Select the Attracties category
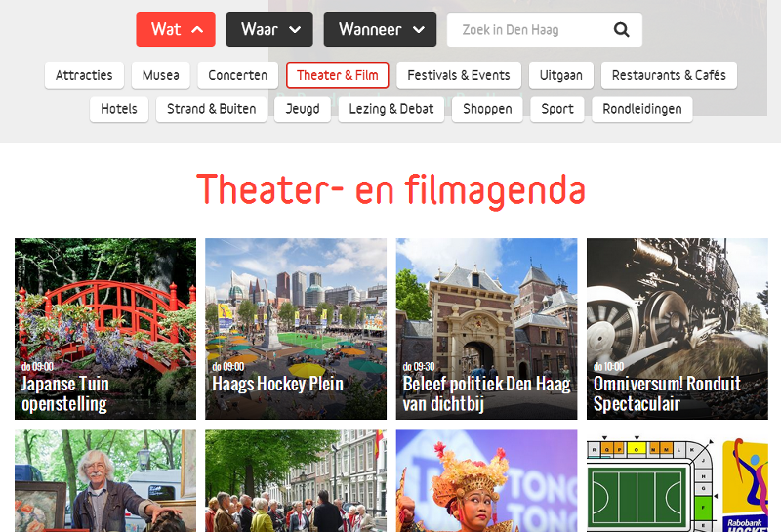The image size is (781, 532). pos(84,76)
